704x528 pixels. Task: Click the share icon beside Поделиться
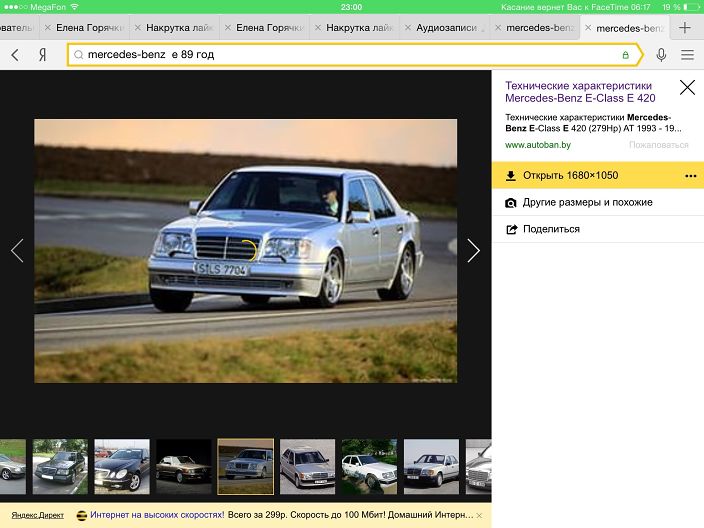click(x=511, y=229)
